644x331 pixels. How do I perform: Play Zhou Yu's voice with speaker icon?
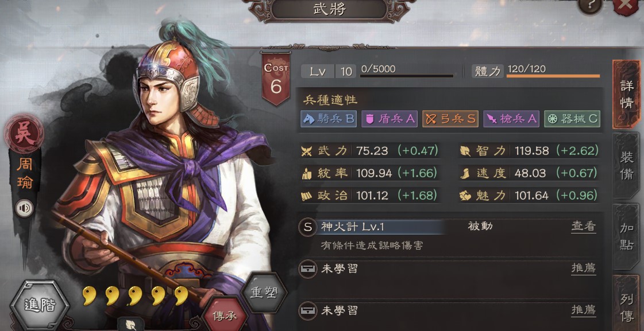tap(25, 208)
